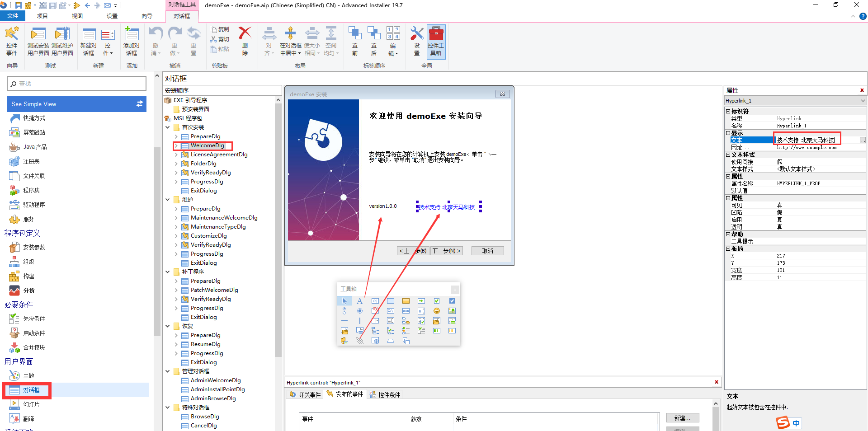The height and width of the screenshot is (431, 868).
Task: Collapse the 首次安装 folder in tree
Action: [x=167, y=127]
